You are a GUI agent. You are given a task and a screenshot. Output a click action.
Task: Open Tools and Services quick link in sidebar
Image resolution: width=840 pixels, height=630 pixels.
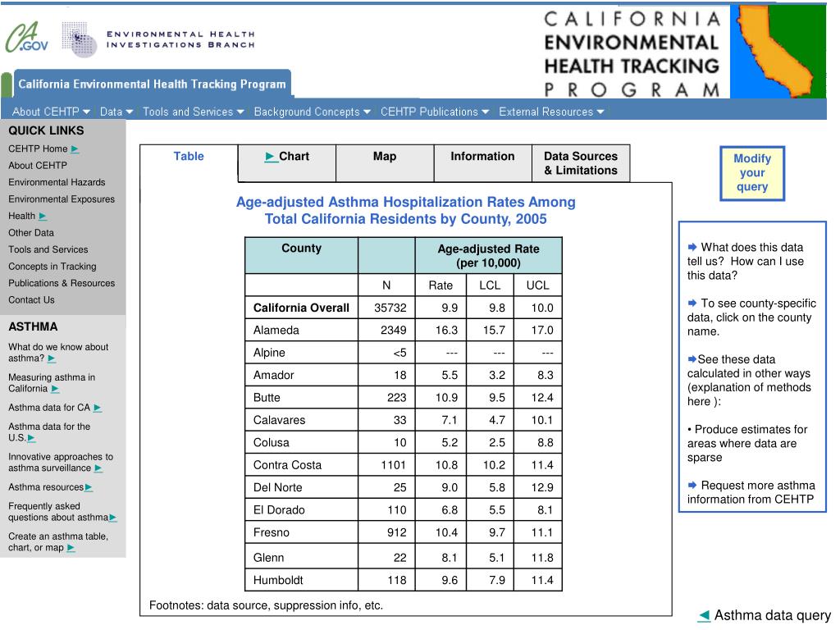click(x=48, y=249)
